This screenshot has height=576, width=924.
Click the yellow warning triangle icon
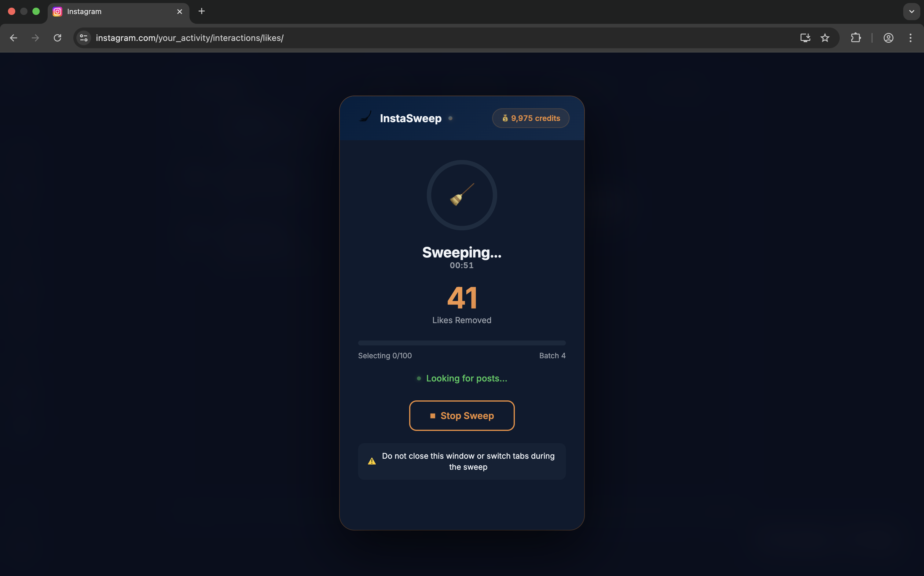click(x=372, y=461)
